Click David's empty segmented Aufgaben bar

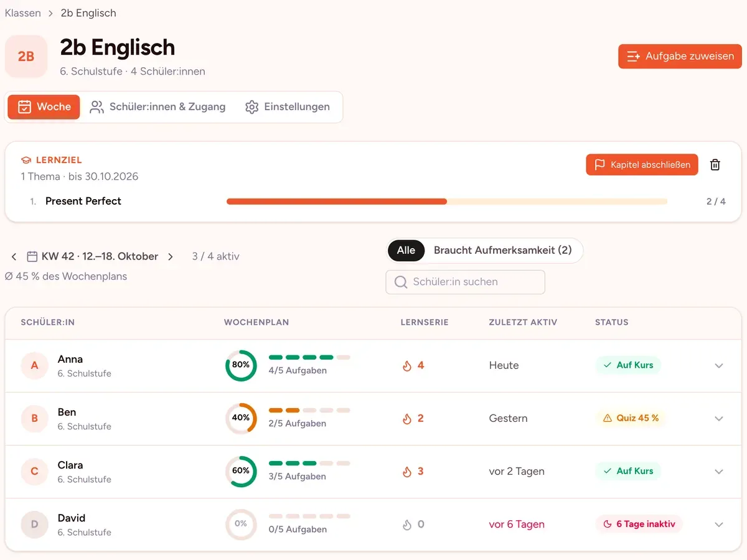point(309,516)
